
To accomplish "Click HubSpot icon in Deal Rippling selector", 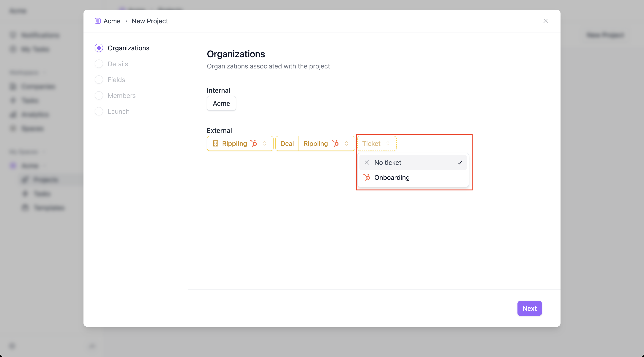I will click(x=335, y=143).
